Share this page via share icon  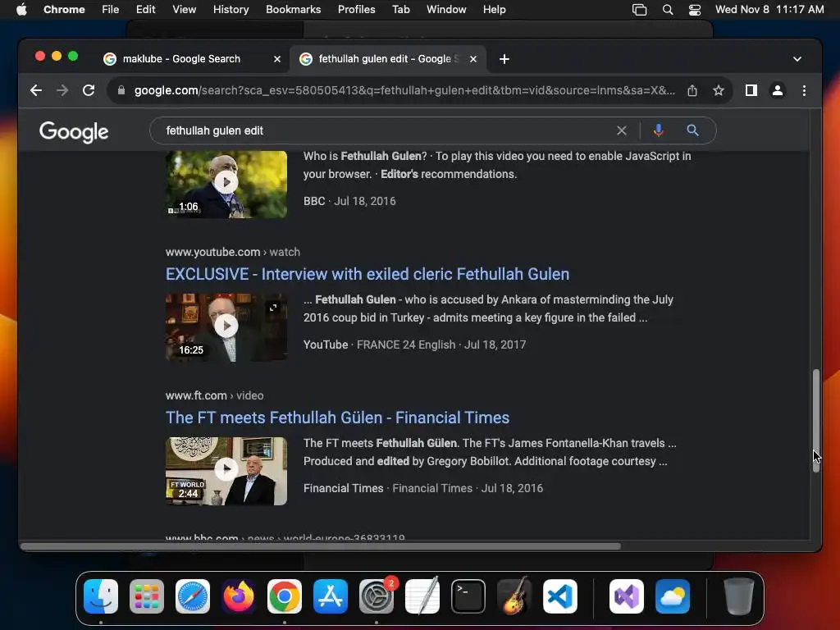tap(692, 90)
